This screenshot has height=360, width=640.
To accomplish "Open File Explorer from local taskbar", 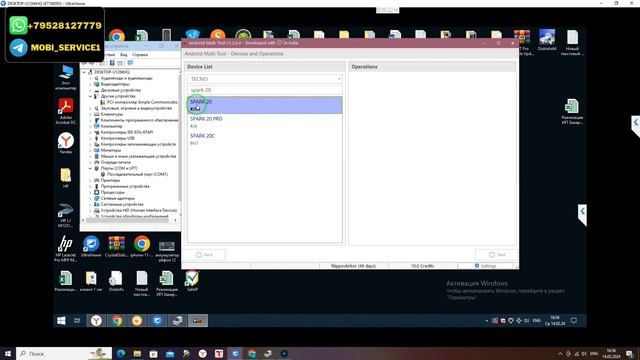I will (137, 353).
